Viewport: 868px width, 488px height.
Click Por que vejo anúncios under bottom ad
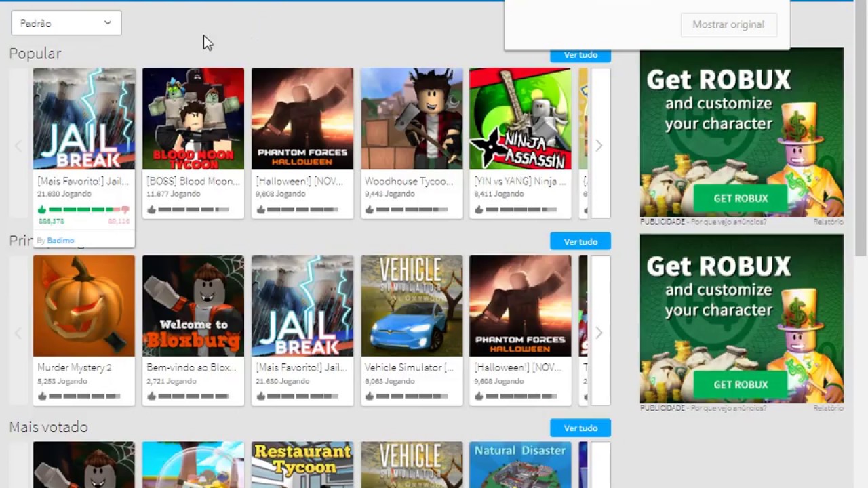pos(728,408)
